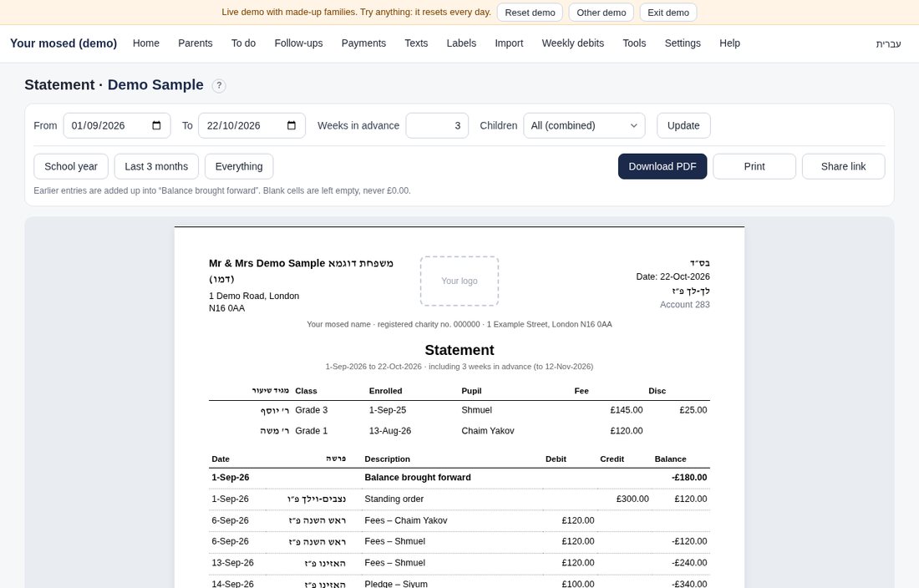Click the Share link button
Viewport: 919px width, 588px height.
tap(844, 166)
